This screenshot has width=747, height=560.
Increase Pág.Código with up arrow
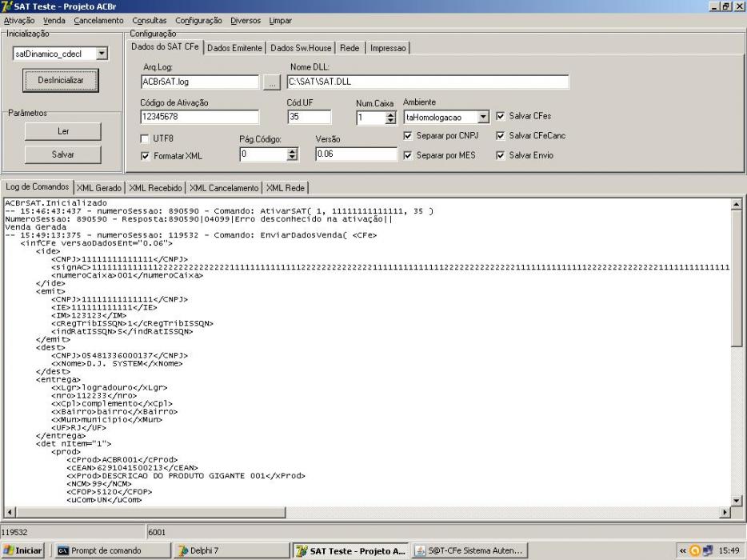click(x=293, y=151)
